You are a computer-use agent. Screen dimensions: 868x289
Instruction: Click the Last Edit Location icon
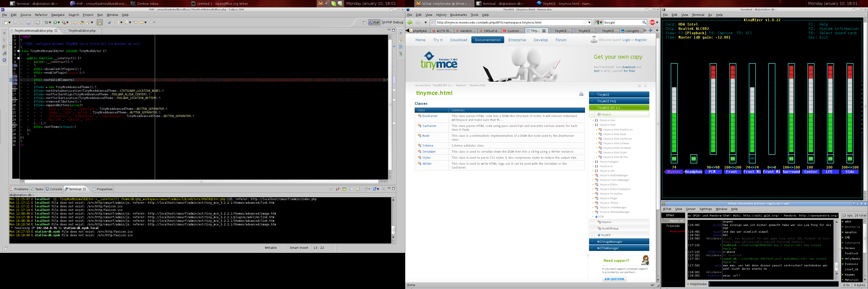[136, 23]
